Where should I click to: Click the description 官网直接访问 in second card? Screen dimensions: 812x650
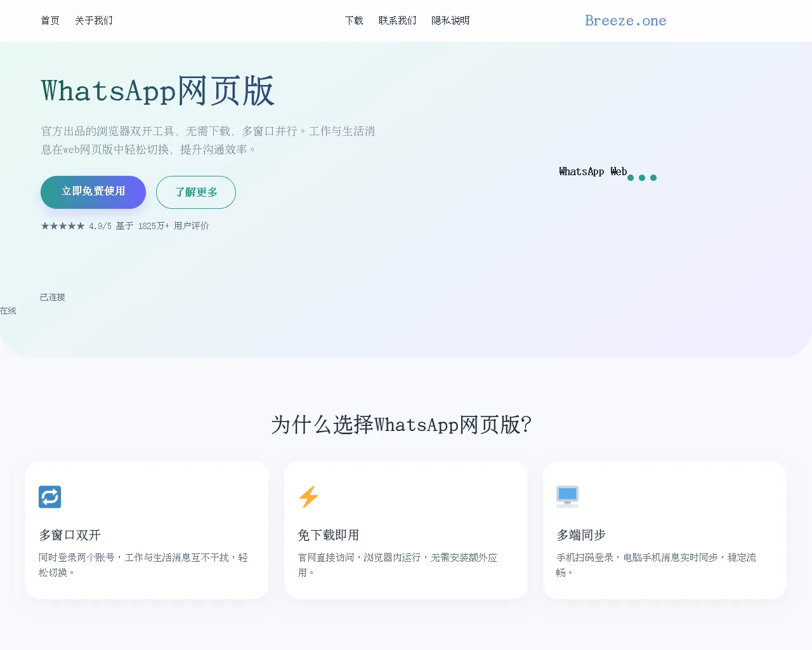tap(398, 565)
